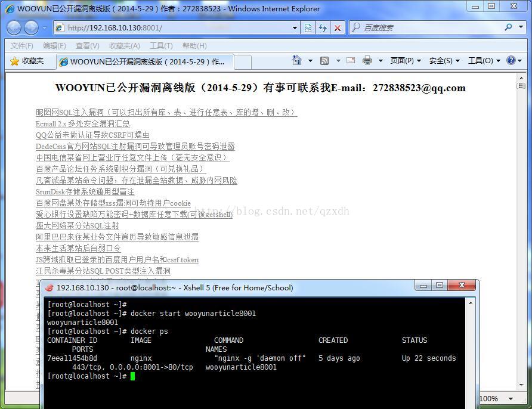Open the IE zoom level dropdown
The image size is (532, 409).
tap(511, 398)
